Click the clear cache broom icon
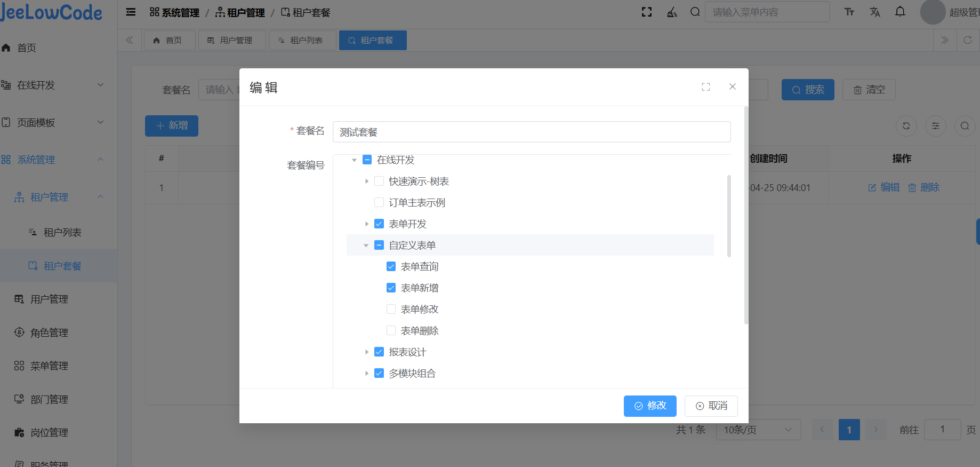This screenshot has width=980, height=467. [x=672, y=12]
